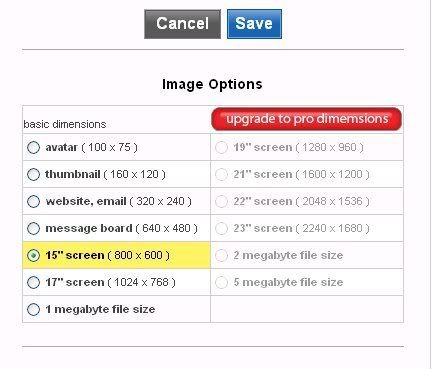Choose thumbnail (160 x 120) radio button
The image size is (432, 369).
[33, 174]
